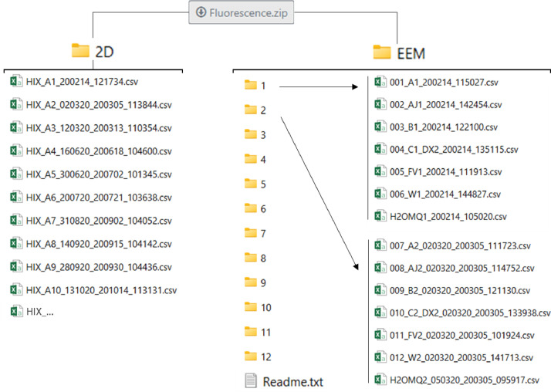Select HIX_A8_140920_200915_104142.csv file name

(x=99, y=244)
